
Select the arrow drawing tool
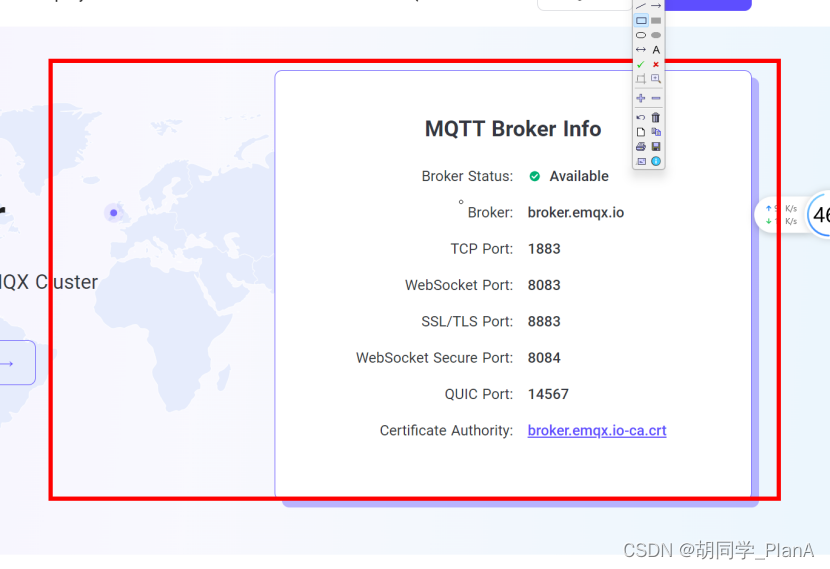tap(656, 5)
